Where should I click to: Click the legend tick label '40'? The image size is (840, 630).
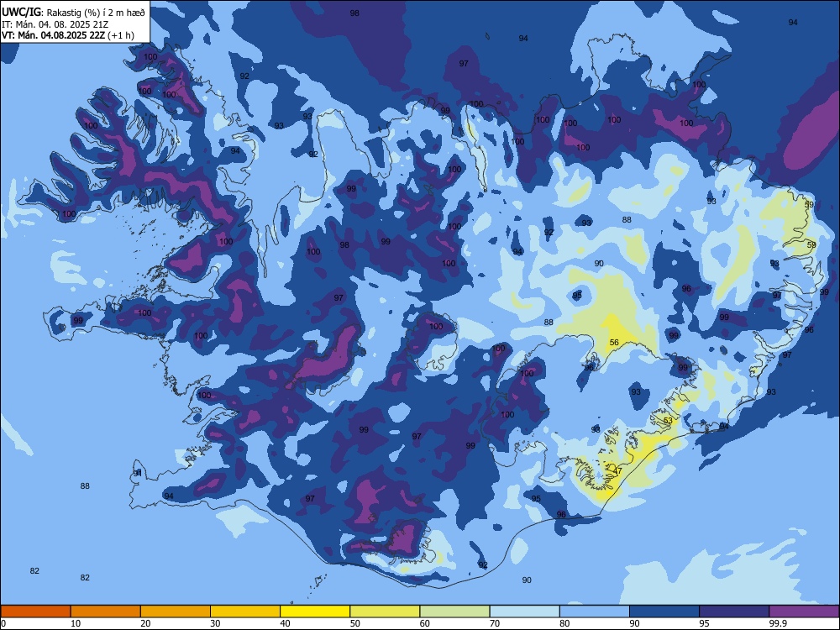coord(286,623)
